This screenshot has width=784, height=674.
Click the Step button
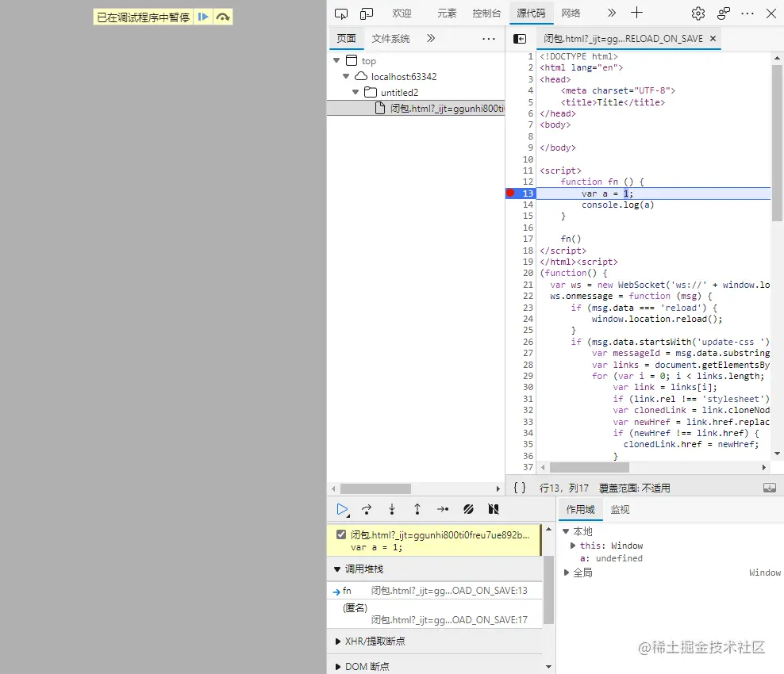(x=443, y=509)
